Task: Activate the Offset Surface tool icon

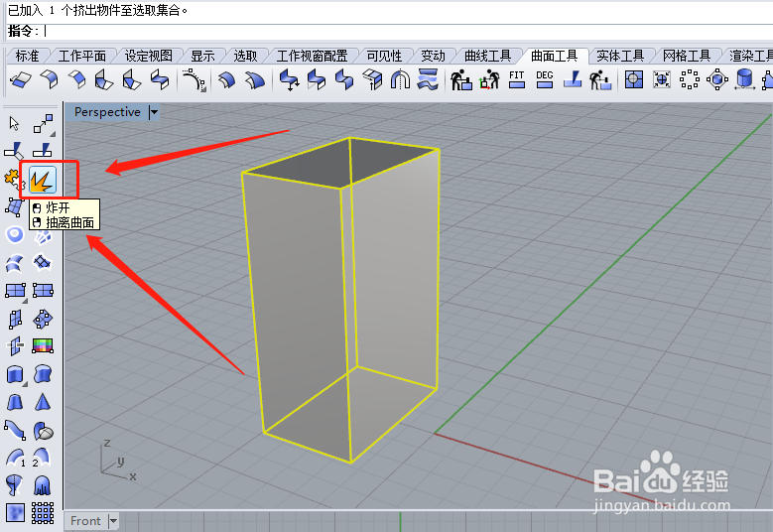Action: pos(227,79)
